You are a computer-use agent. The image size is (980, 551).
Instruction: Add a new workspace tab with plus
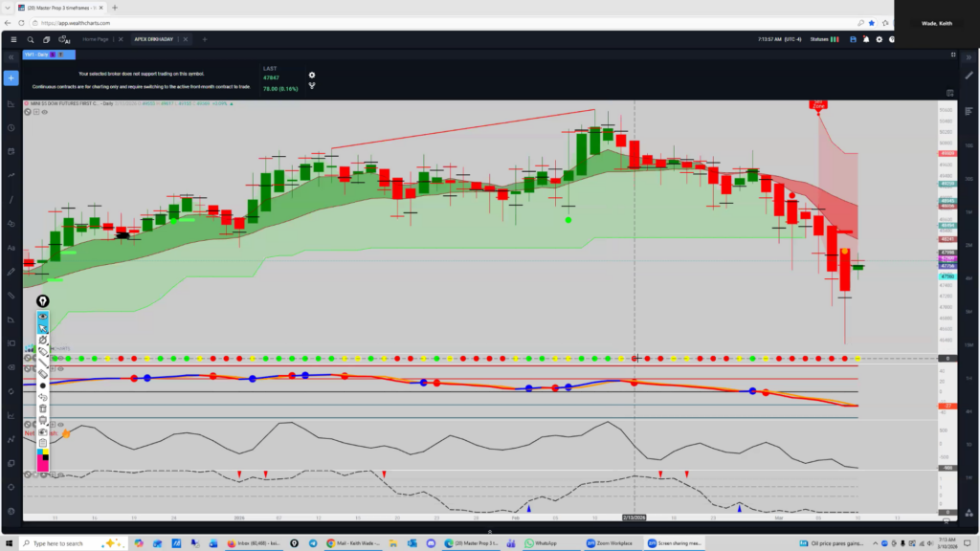(x=204, y=39)
